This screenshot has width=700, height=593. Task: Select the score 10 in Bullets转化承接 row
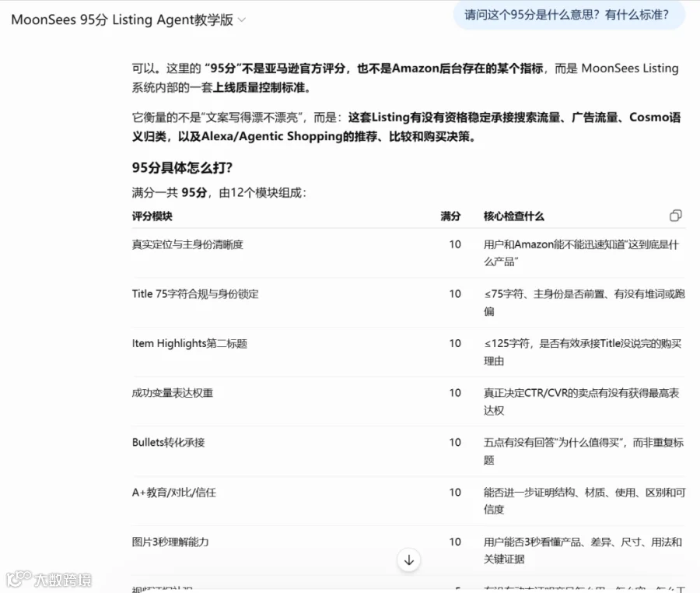[455, 443]
